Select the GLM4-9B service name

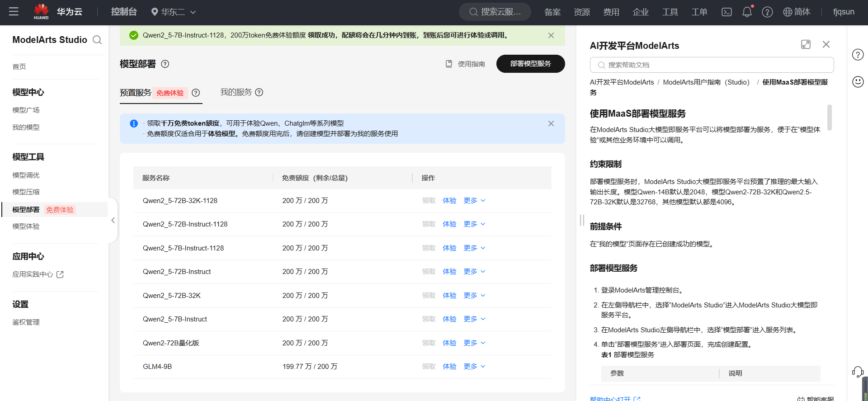157,367
